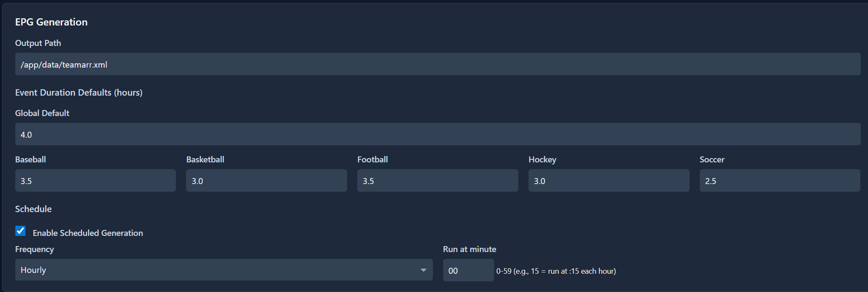Click the Schedule section heading
868x292 pixels.
click(x=33, y=209)
